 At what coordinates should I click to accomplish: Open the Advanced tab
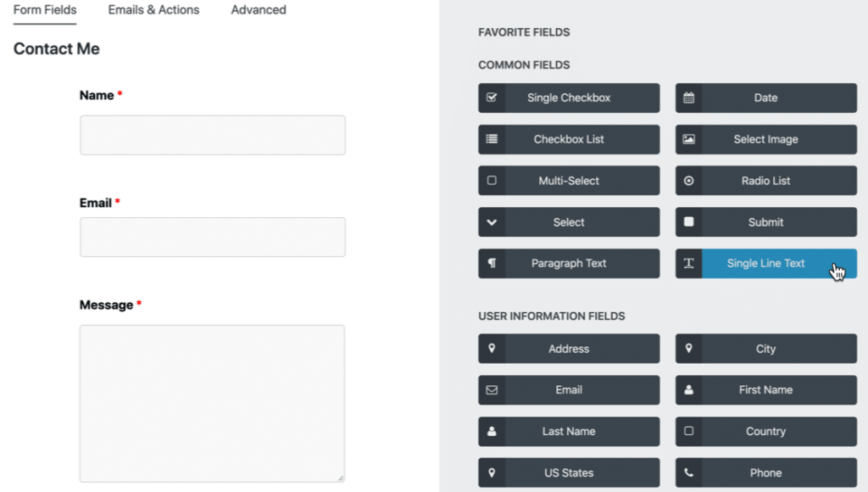(258, 9)
